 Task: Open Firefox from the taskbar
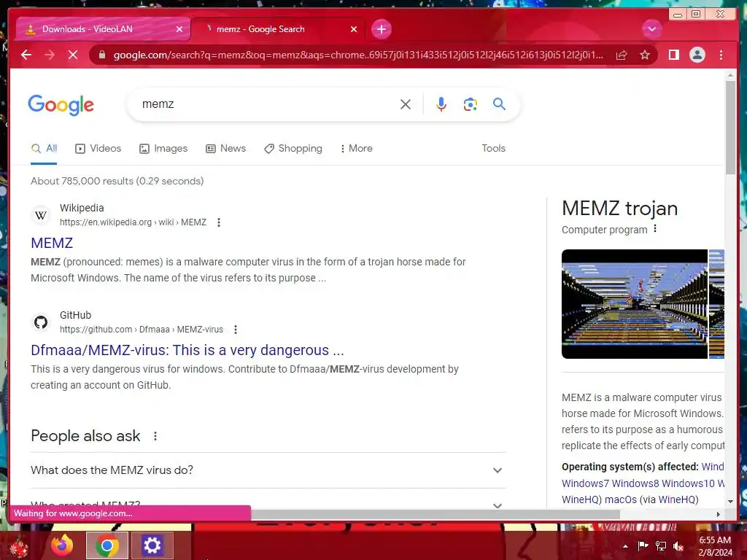(62, 545)
